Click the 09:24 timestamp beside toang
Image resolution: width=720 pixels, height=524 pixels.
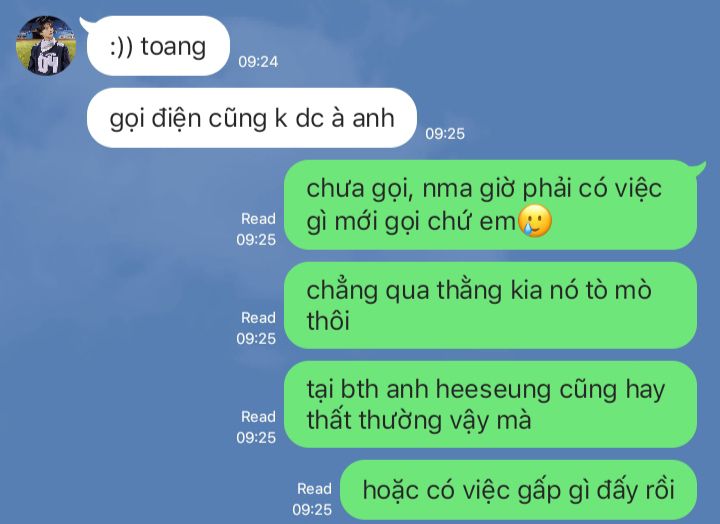pos(258,62)
